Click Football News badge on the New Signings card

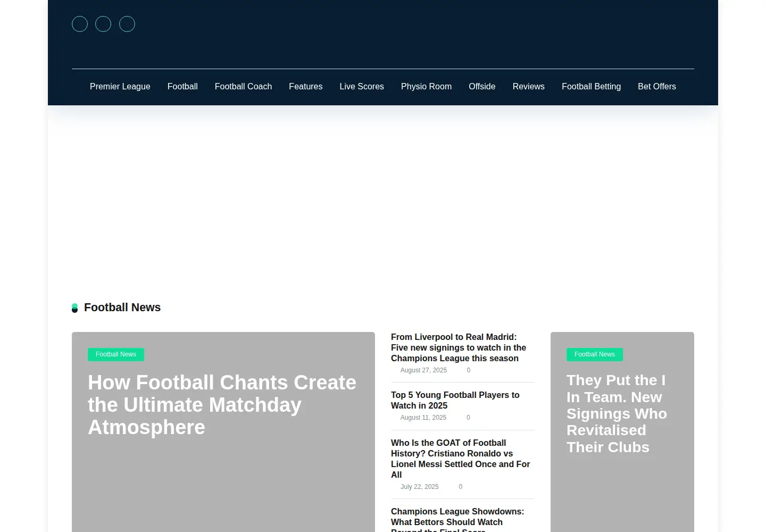(595, 354)
